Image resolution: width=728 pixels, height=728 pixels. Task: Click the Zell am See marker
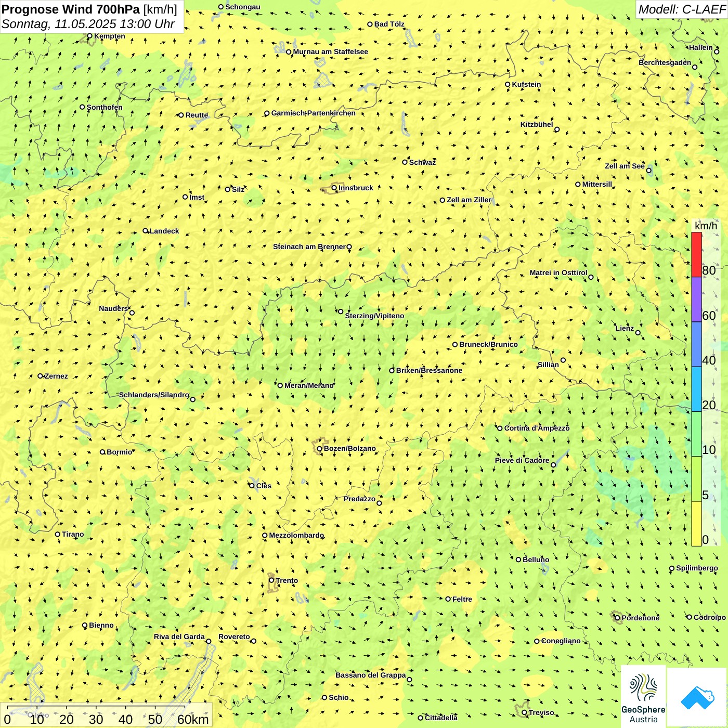pos(648,170)
